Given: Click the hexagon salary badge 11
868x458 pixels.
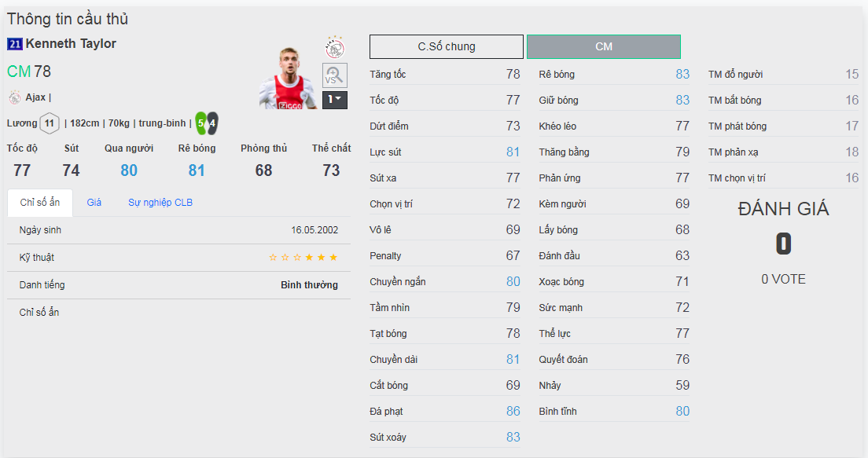Looking at the screenshot, I should pos(50,123).
